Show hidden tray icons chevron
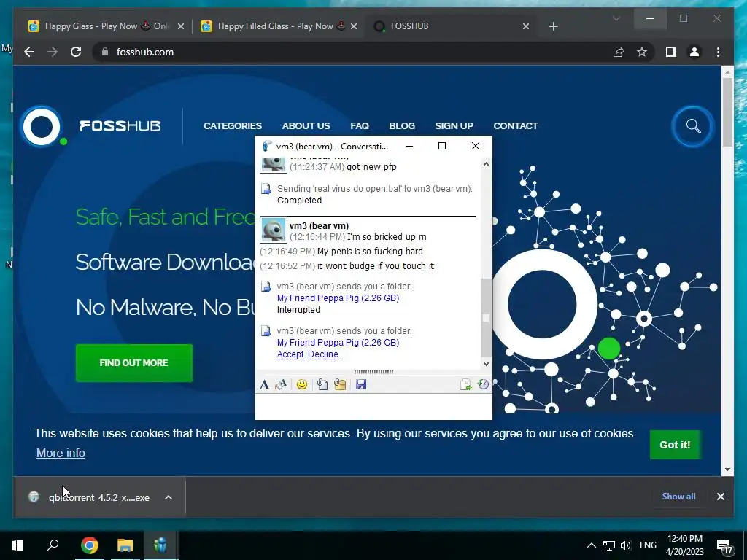The image size is (747, 560). pos(591,545)
